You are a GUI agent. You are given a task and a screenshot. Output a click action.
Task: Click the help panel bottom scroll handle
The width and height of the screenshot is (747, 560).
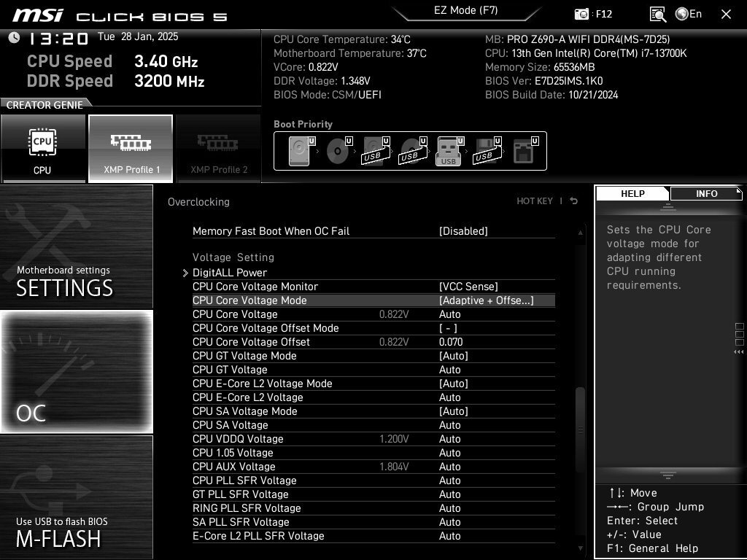tap(668, 475)
